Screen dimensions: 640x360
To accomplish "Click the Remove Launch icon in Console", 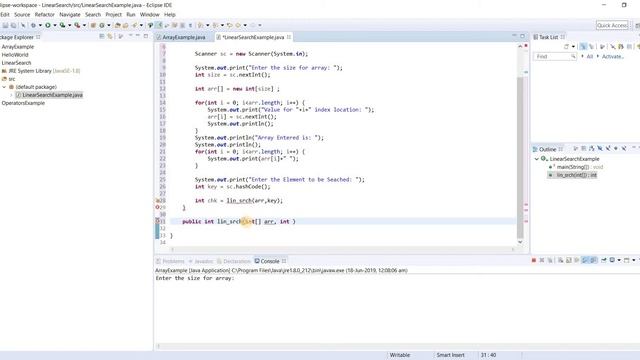I will [x=542, y=260].
